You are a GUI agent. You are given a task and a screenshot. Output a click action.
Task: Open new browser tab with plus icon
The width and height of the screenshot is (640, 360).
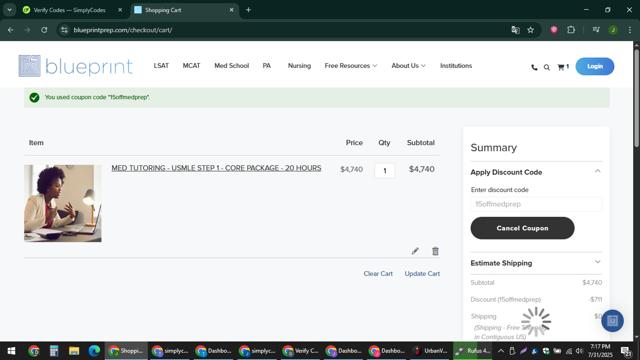click(x=248, y=10)
